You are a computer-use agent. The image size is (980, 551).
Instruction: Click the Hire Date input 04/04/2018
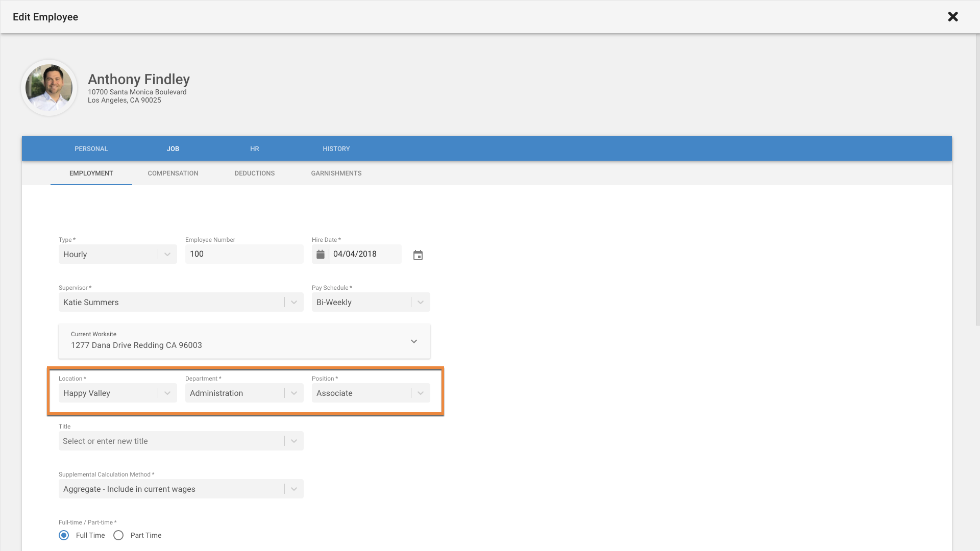pyautogui.click(x=364, y=254)
